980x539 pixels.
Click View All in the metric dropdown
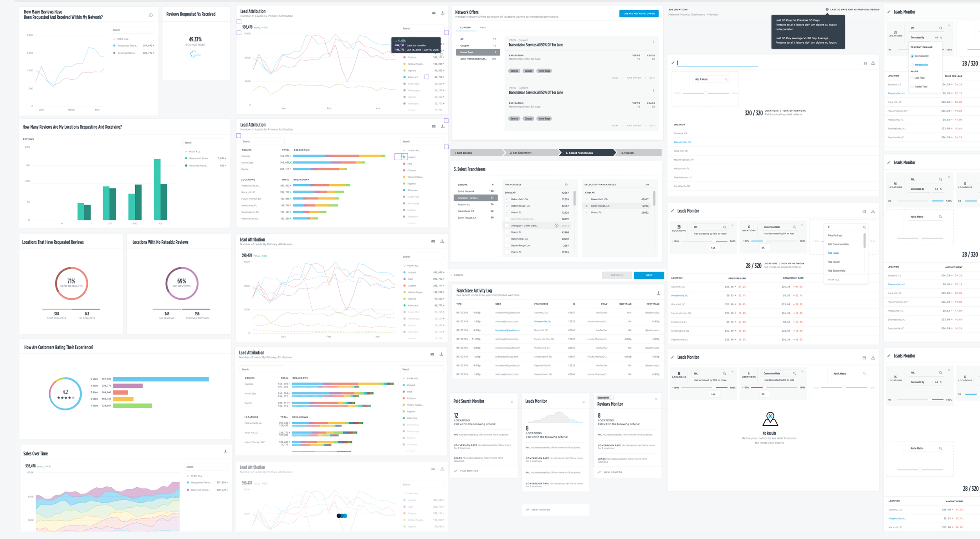[833, 279]
